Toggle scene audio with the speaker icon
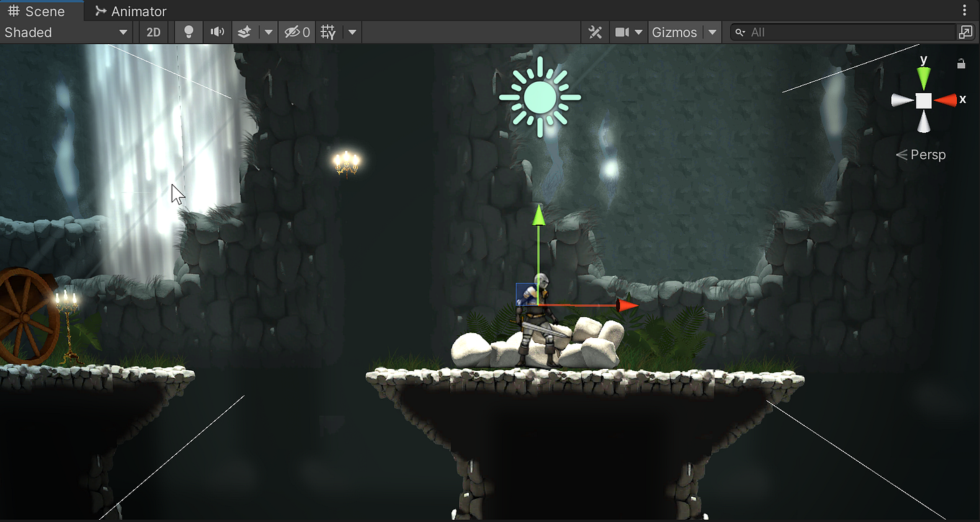Viewport: 980px width, 522px height. (x=218, y=32)
